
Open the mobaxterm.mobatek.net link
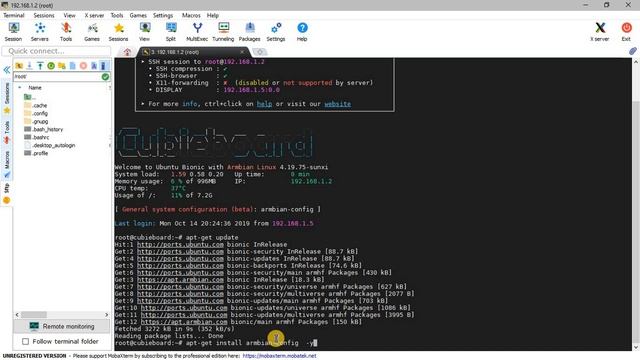(279, 356)
